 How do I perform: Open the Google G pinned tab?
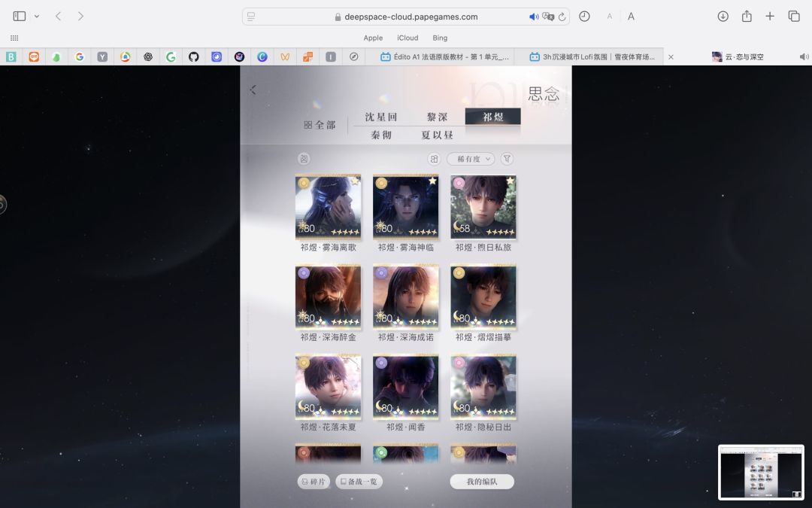point(79,57)
